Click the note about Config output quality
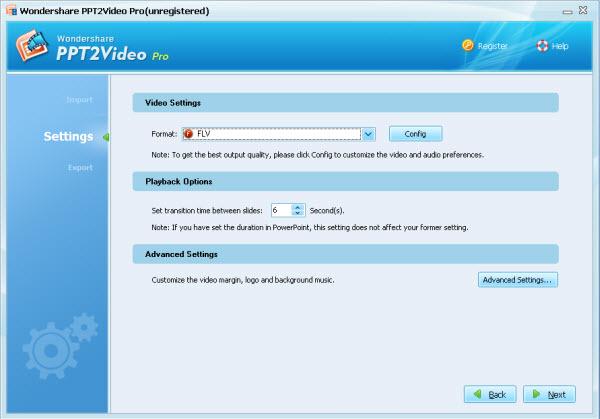Screen dimensions: 600x419 pos(318,155)
